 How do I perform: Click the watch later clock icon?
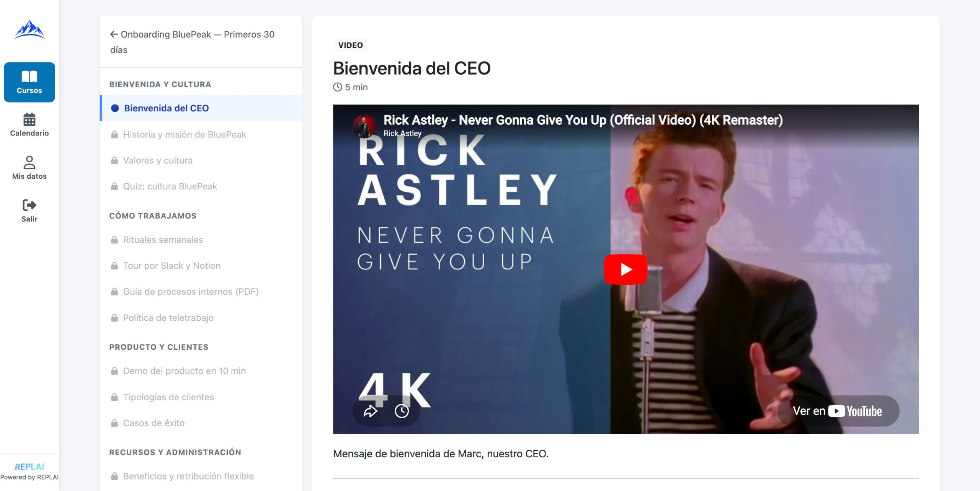402,411
